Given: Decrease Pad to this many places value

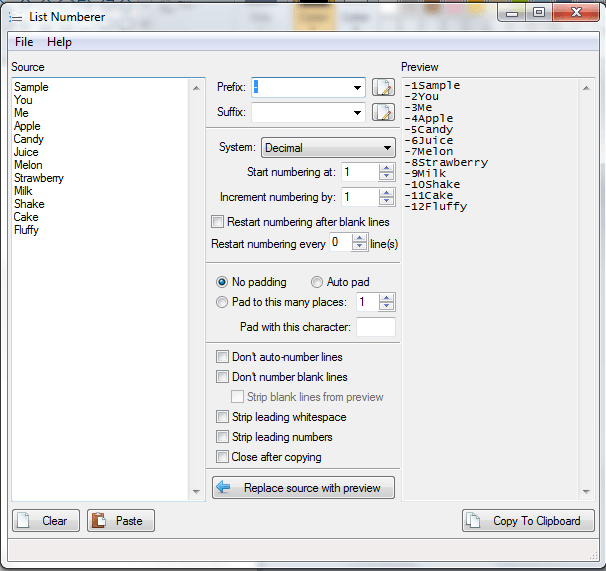Looking at the screenshot, I should pos(386,306).
